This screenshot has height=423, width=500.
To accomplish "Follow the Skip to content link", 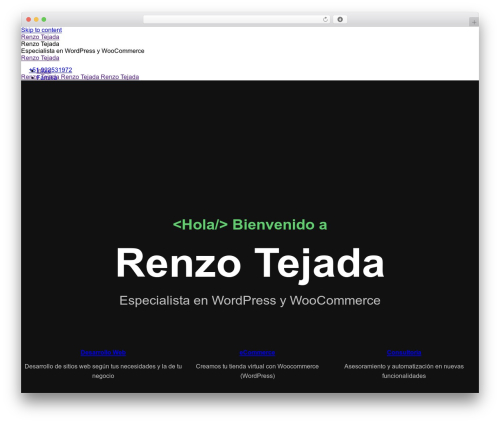I will (x=41, y=30).
